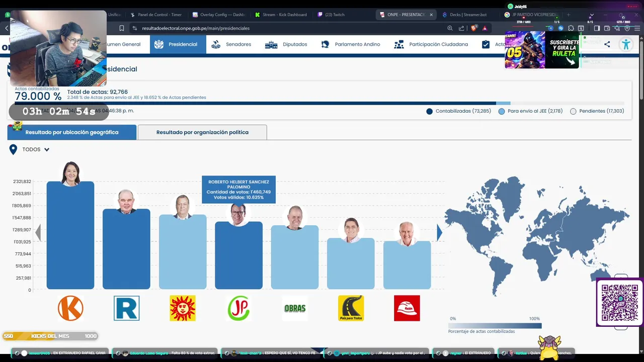Click the OBRAS party logo
Screen dimensions: 644x362
295,308
